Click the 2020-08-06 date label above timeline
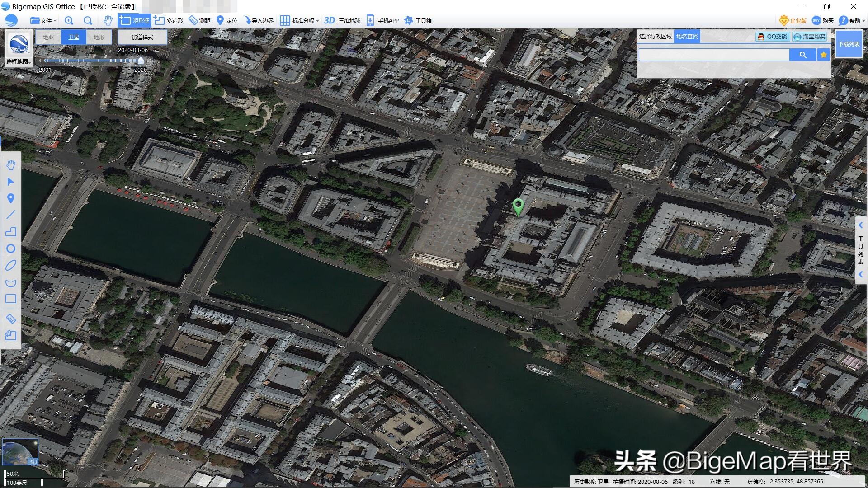 133,50
